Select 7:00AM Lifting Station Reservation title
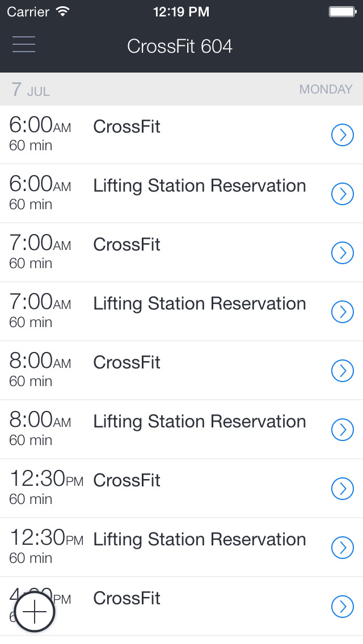Viewport: 363px width, 644px height. point(199,303)
